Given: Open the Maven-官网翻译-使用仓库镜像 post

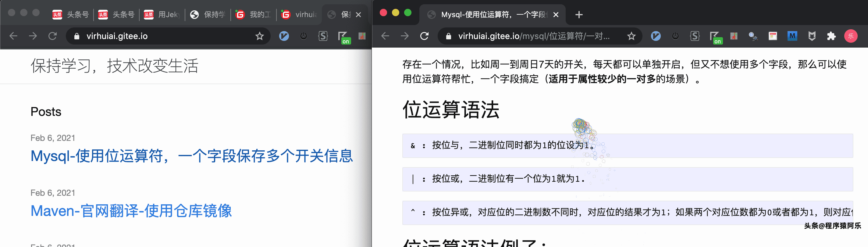Looking at the screenshot, I should (x=131, y=211).
